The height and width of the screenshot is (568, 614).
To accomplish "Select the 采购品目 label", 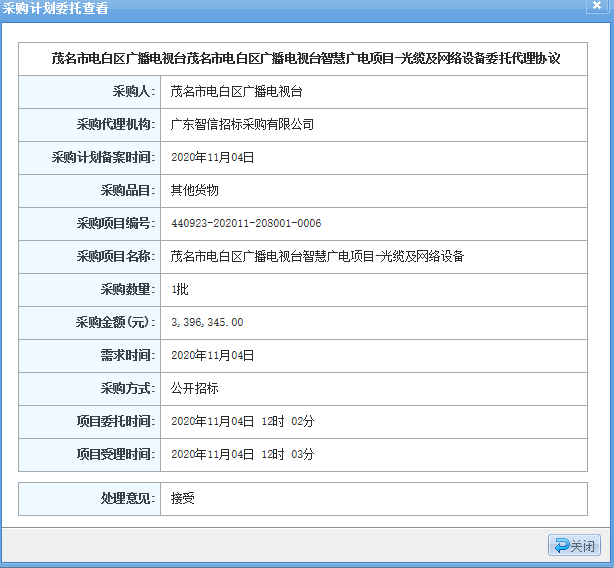I will (128, 190).
